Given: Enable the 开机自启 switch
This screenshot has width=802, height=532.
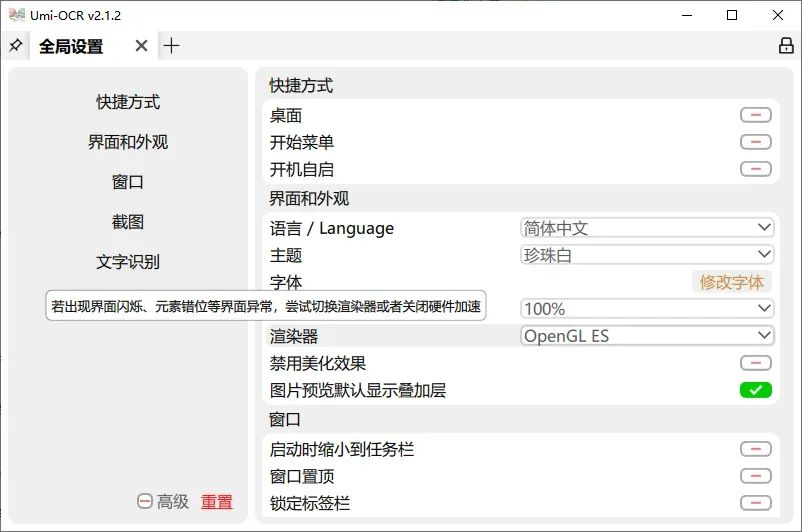Looking at the screenshot, I should [755, 169].
